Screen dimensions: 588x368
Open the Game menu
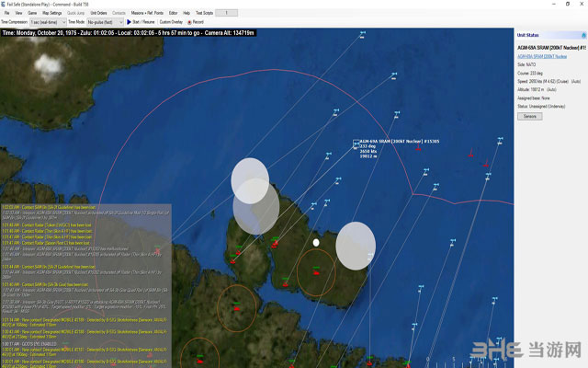click(x=32, y=13)
